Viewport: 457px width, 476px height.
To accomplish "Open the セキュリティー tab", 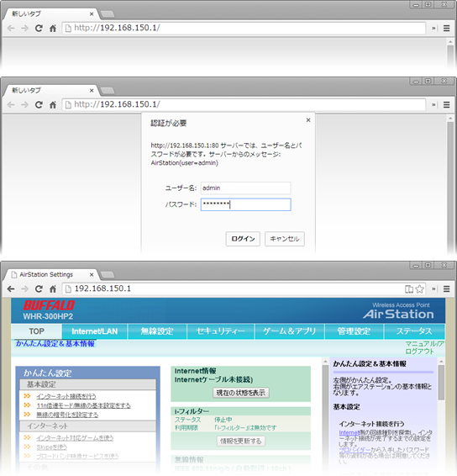I will 220,331.
